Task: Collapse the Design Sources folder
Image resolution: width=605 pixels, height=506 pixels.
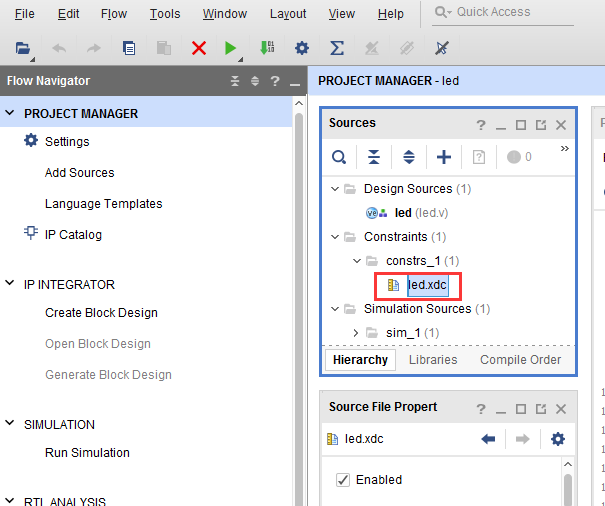Action: click(335, 189)
